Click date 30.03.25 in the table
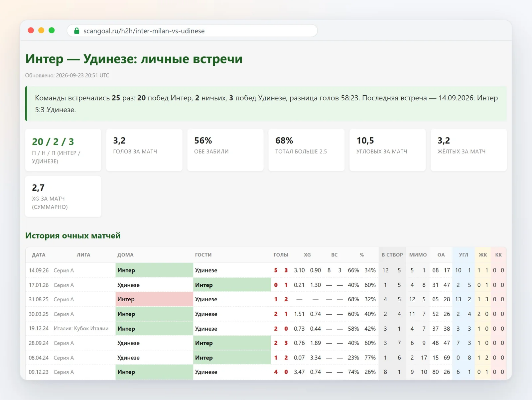Image resolution: width=532 pixels, height=400 pixels. point(39,314)
